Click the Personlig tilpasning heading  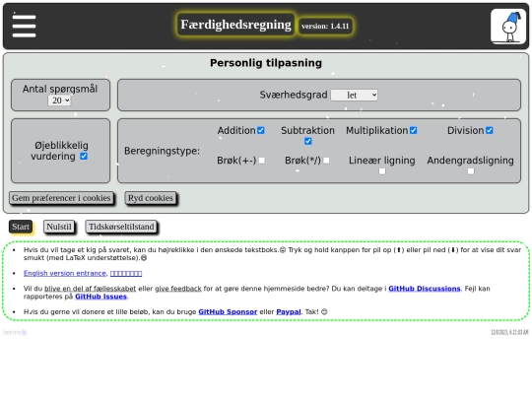click(x=266, y=63)
